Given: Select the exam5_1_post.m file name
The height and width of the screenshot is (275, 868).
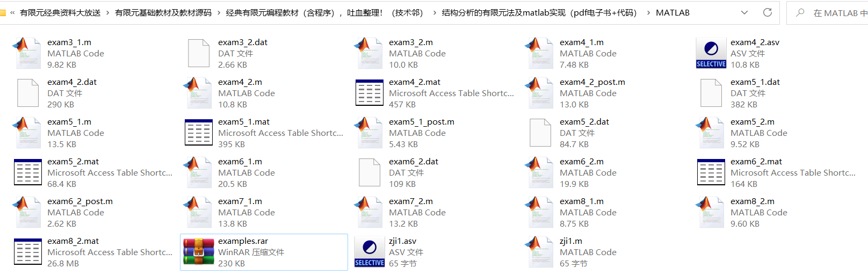Looking at the screenshot, I should tap(422, 122).
